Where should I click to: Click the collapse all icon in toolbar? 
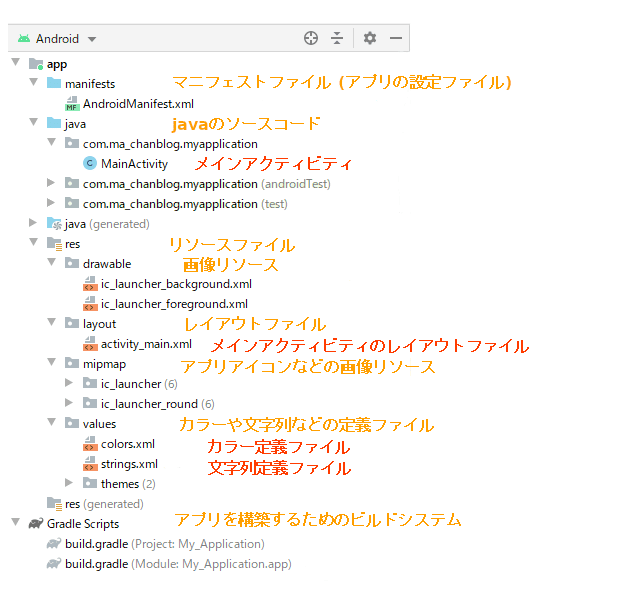click(x=337, y=38)
